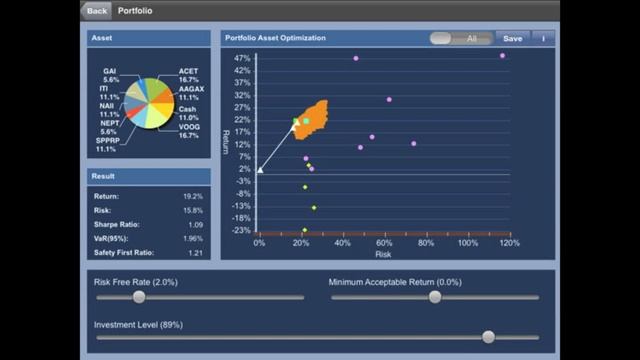Adjust the Minimum Acceptable Return slider handle
This screenshot has height=360, width=640.
435,297
